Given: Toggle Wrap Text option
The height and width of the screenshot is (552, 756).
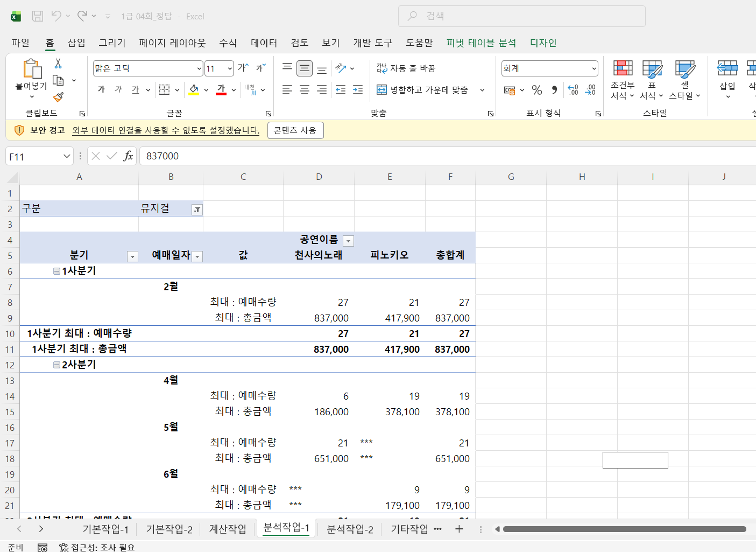Looking at the screenshot, I should point(406,68).
